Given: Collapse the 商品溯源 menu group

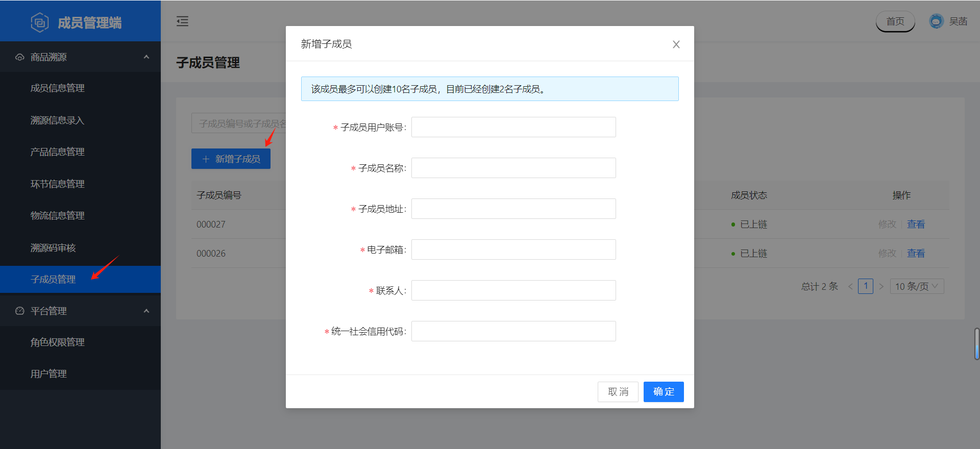Looking at the screenshot, I should coord(146,57).
